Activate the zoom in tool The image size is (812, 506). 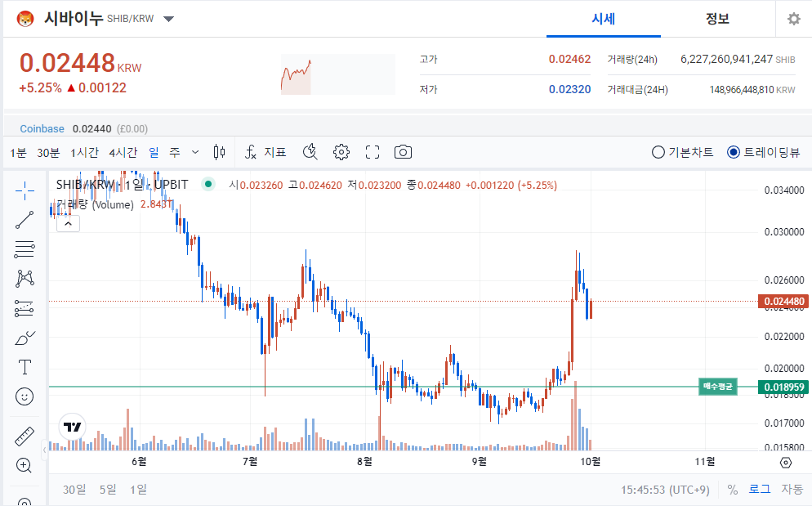25,465
